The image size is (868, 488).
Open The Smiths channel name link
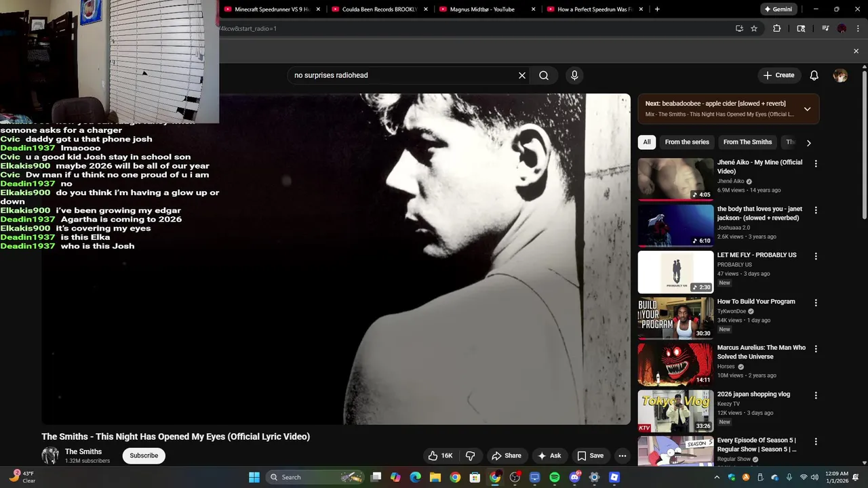(x=83, y=451)
